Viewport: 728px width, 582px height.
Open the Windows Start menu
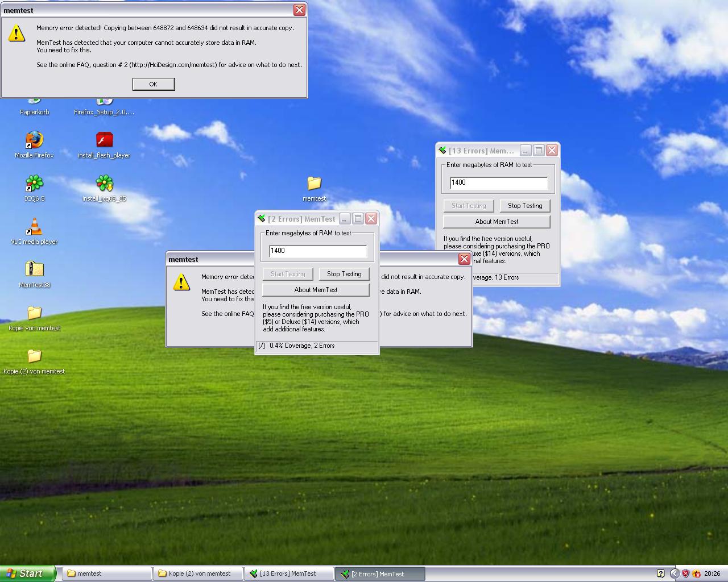(x=28, y=573)
